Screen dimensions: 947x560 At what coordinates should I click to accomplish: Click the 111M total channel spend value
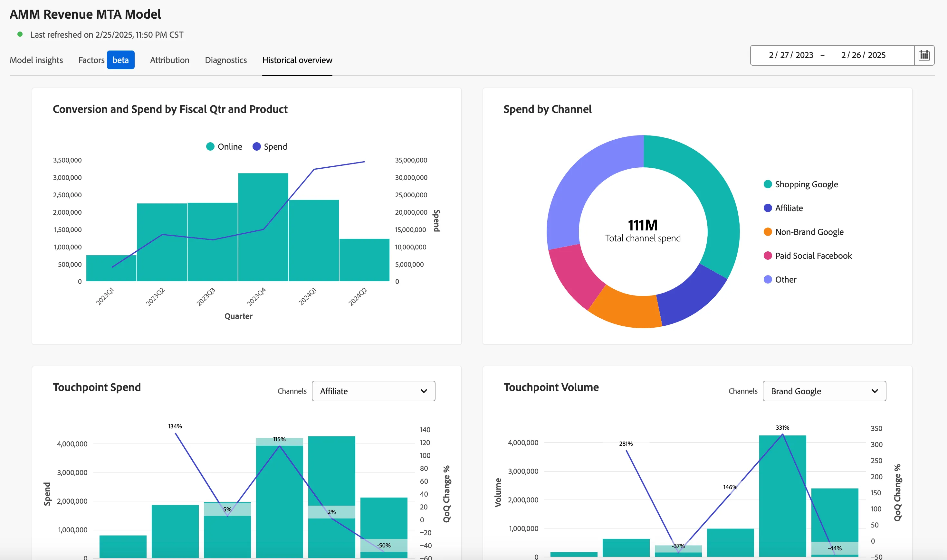click(x=643, y=225)
